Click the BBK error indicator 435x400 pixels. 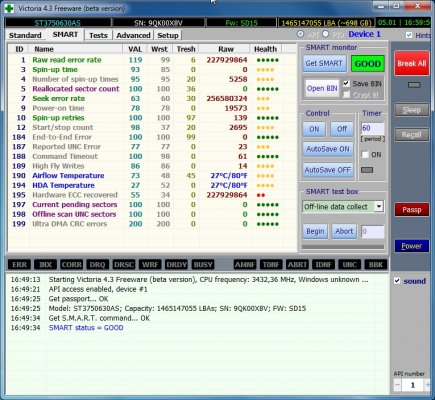376,264
